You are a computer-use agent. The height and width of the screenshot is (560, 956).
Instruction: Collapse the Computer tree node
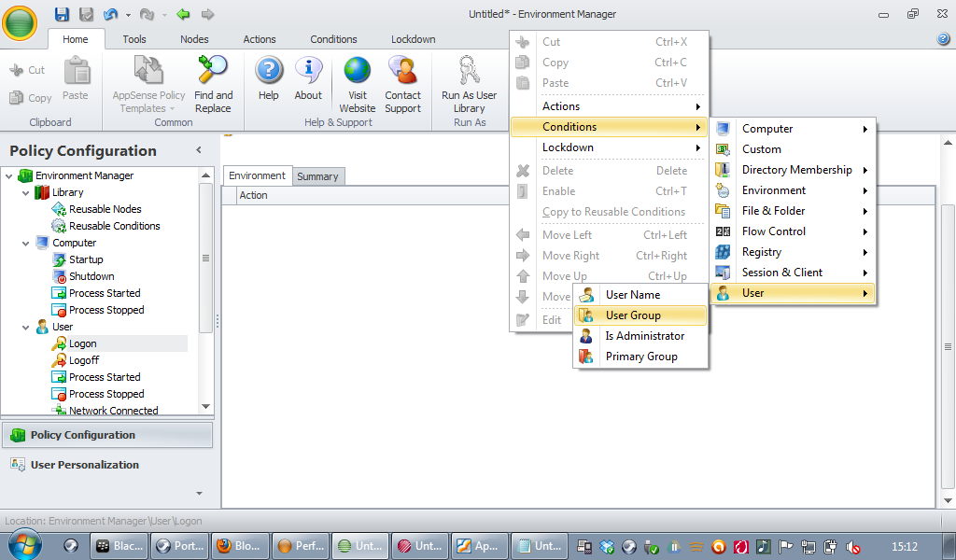click(26, 243)
